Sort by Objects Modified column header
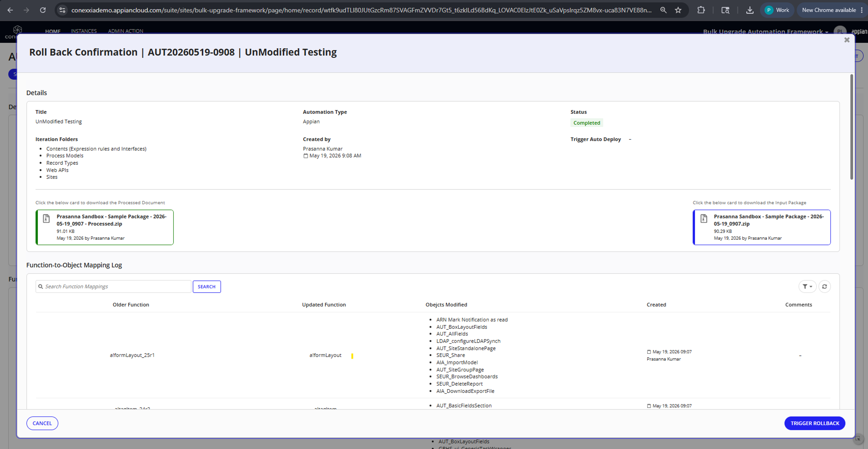Screen dimensions: 868x449 (x=446, y=305)
